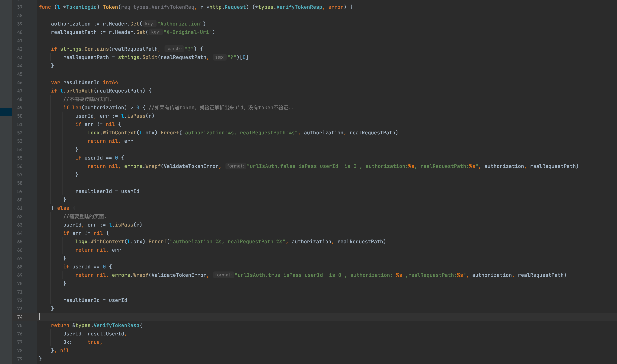
Task: Click the Chinese comment on line 62
Action: [85, 217]
